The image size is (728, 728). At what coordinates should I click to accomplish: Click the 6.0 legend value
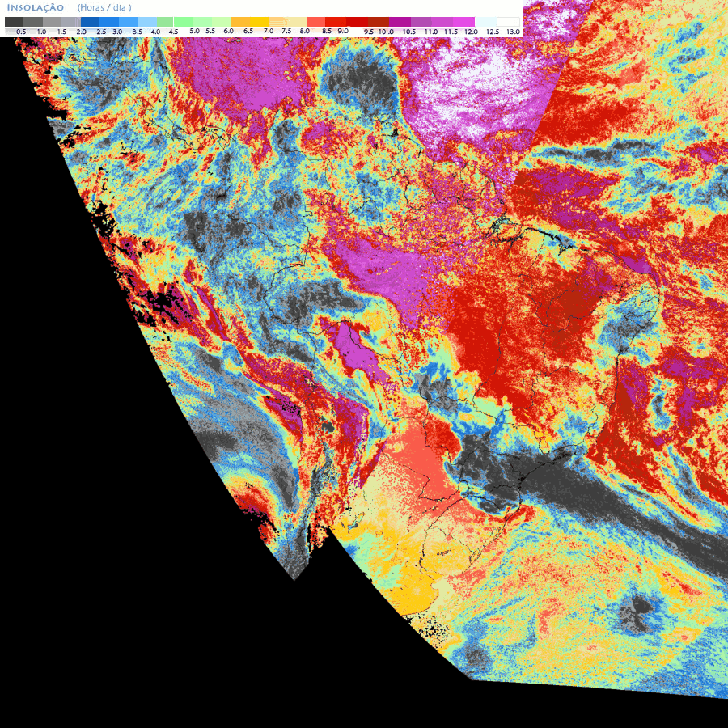[228, 31]
